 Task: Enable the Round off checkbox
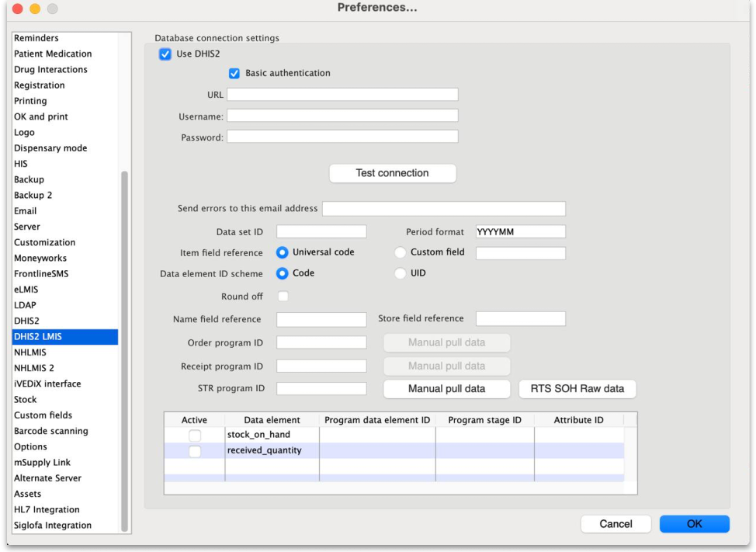coord(283,297)
